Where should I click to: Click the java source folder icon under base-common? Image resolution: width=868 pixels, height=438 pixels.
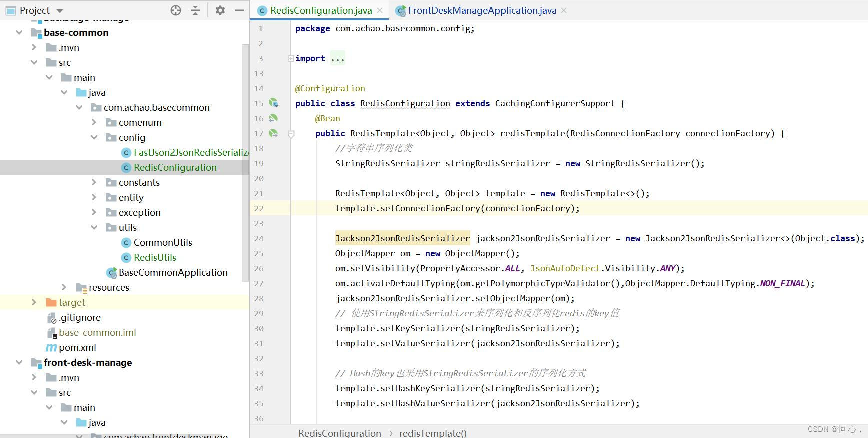click(81, 92)
